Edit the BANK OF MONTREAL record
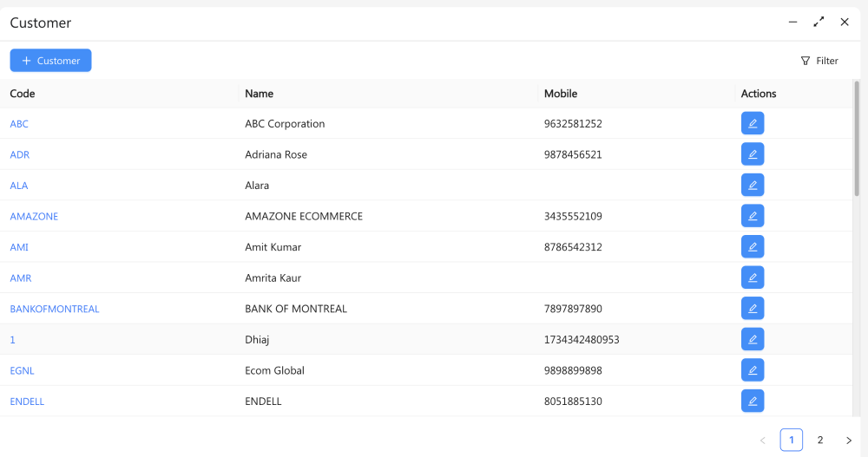This screenshot has height=457, width=868. point(753,309)
